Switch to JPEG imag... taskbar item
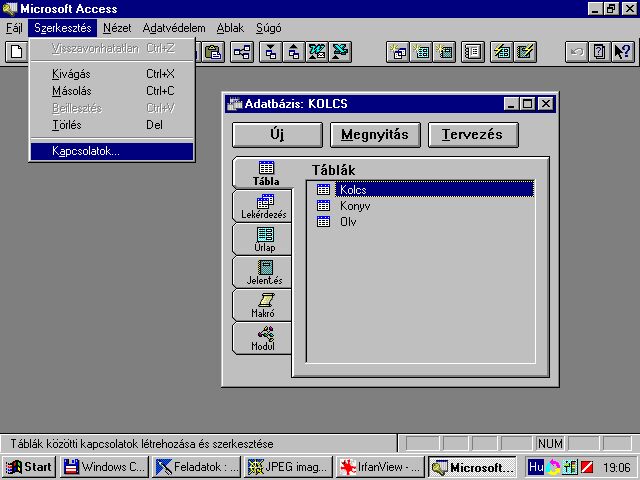 [289, 467]
